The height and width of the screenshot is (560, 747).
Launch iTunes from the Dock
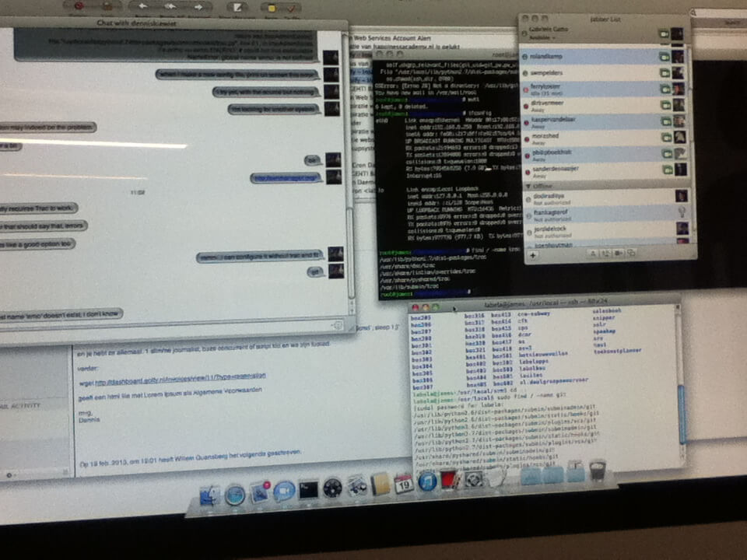point(427,481)
